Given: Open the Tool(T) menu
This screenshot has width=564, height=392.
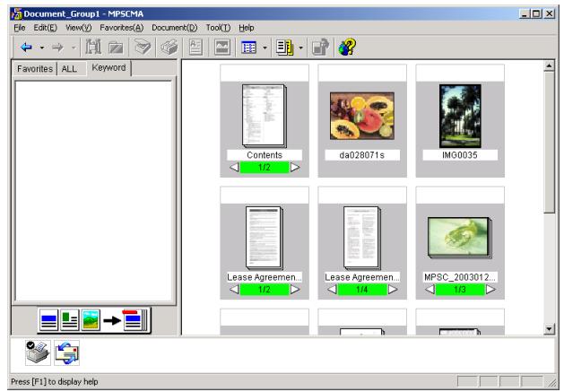Looking at the screenshot, I should [218, 28].
